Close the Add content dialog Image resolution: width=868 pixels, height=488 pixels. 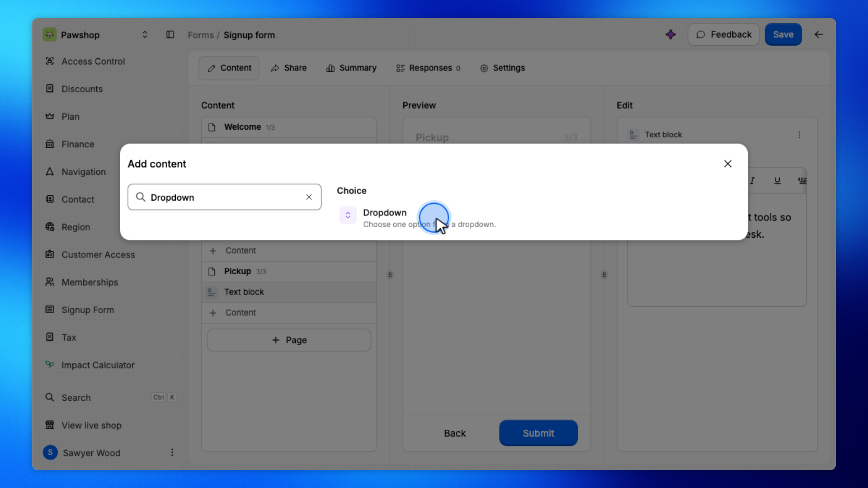point(727,164)
